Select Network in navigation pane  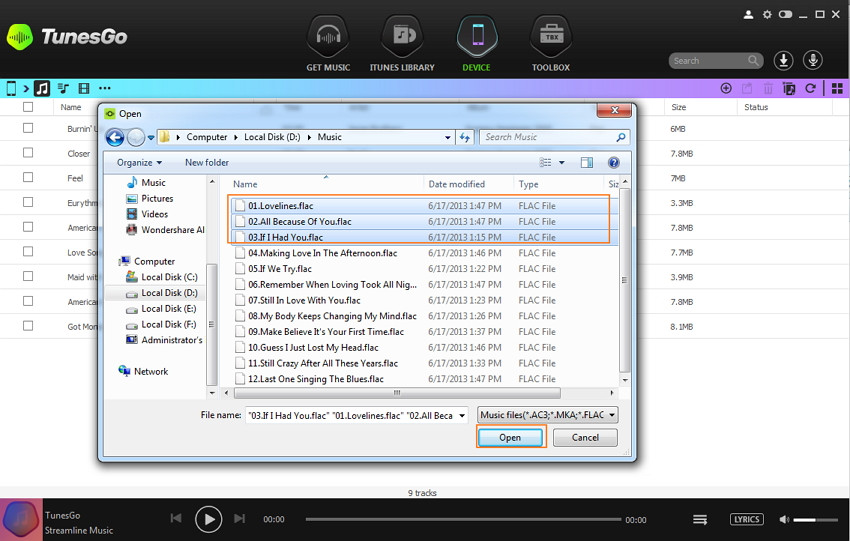pos(150,371)
